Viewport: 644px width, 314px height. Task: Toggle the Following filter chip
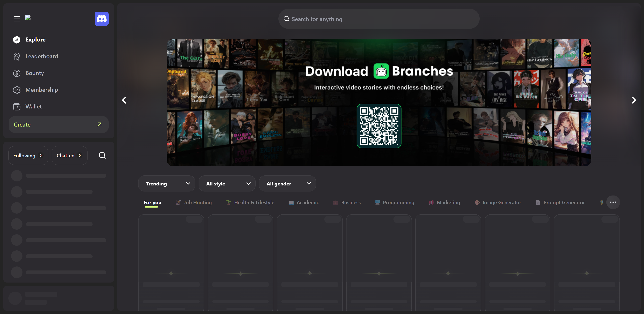tap(28, 155)
